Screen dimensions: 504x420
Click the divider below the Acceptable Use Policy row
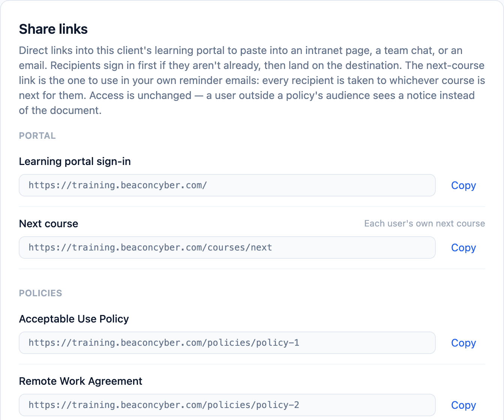click(x=252, y=364)
